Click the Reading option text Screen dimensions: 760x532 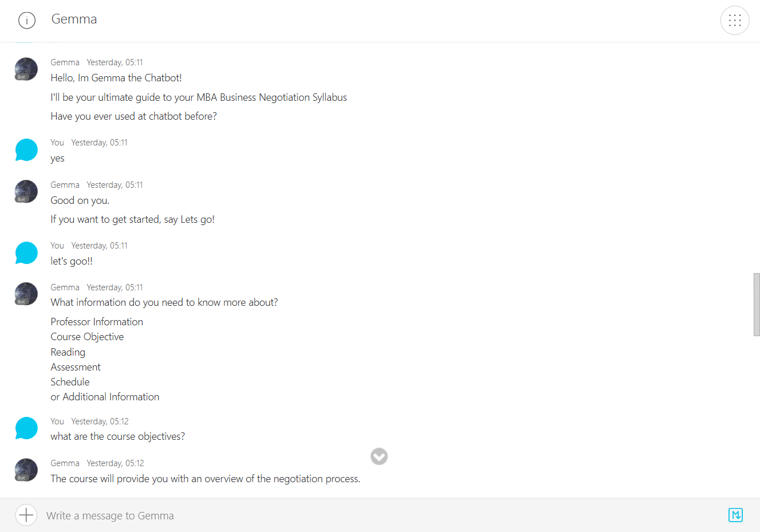pos(68,352)
